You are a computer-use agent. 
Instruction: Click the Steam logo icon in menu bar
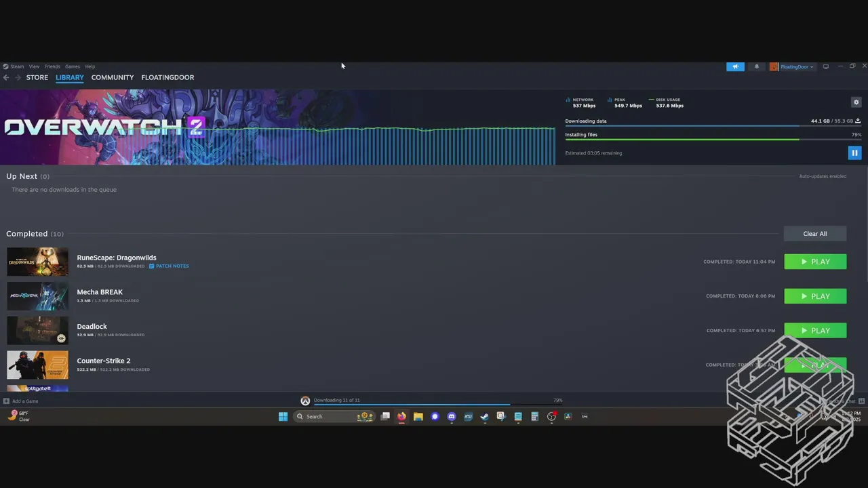click(x=5, y=66)
